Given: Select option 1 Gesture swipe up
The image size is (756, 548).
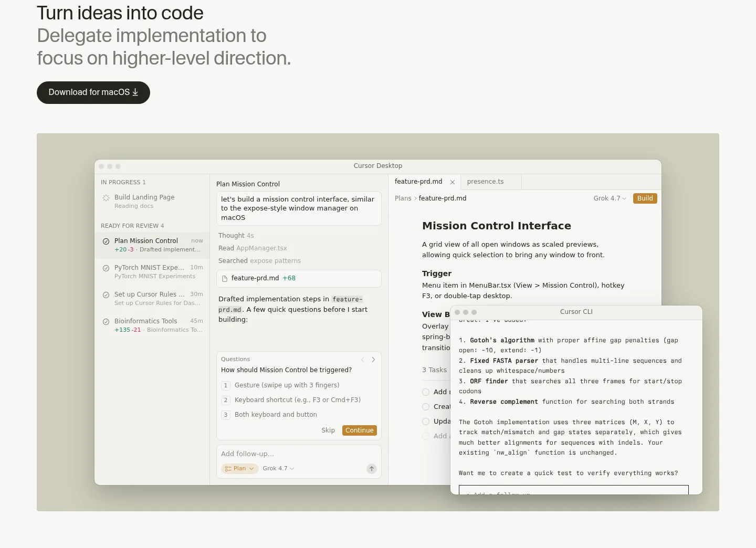Looking at the screenshot, I should [299, 385].
